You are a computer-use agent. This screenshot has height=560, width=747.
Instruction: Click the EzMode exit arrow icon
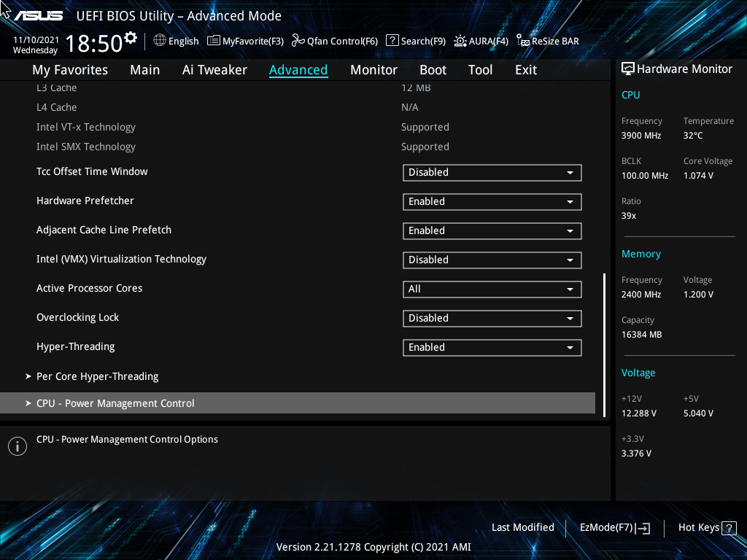coord(643,528)
